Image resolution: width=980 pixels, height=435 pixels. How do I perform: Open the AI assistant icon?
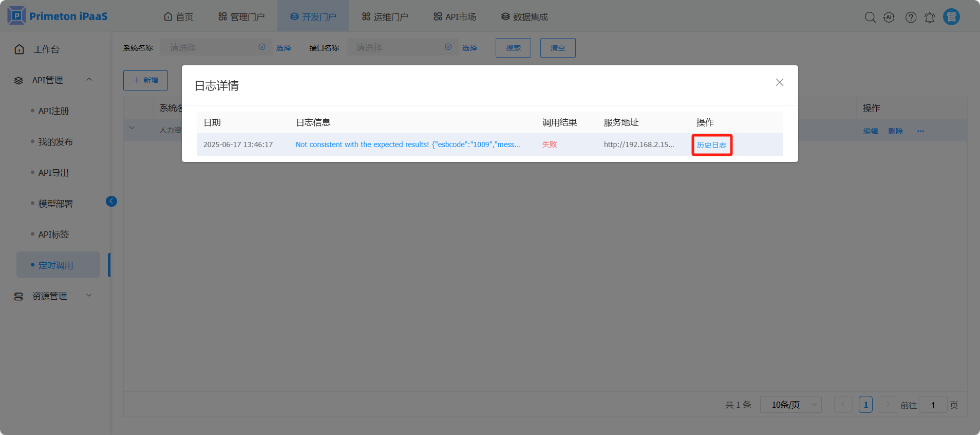(889, 17)
